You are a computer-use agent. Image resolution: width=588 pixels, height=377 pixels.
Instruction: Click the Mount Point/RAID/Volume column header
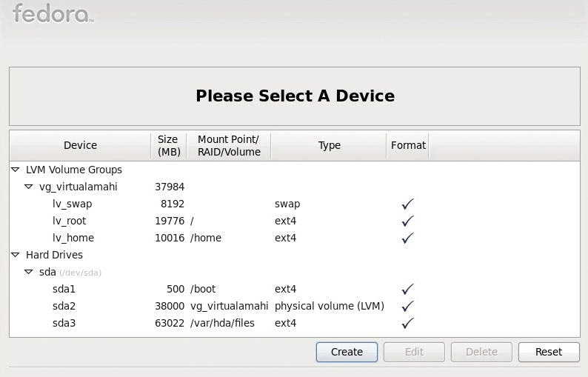pos(229,146)
